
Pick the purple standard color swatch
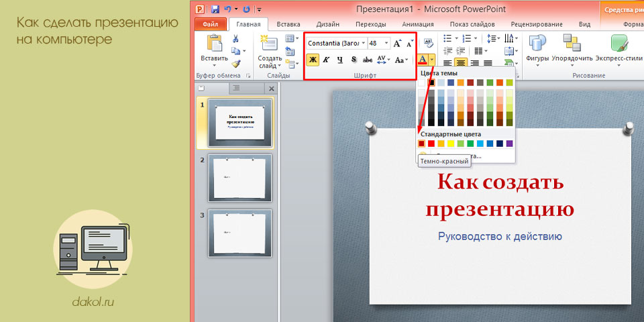pos(510,144)
